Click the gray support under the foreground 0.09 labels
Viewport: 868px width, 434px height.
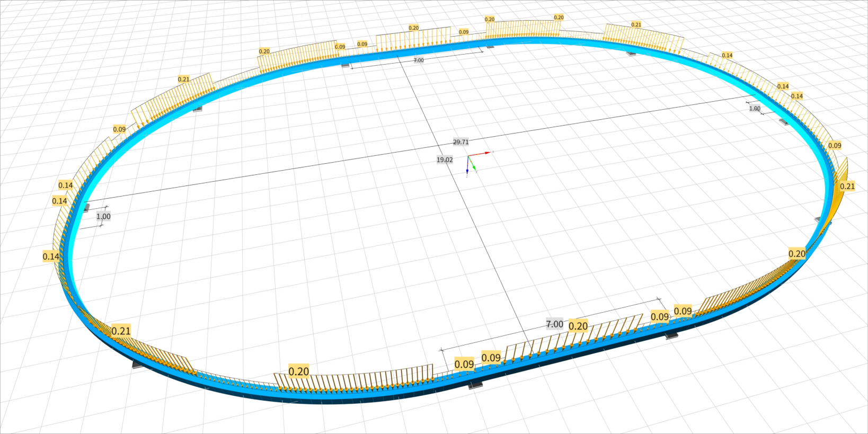[x=671, y=335]
